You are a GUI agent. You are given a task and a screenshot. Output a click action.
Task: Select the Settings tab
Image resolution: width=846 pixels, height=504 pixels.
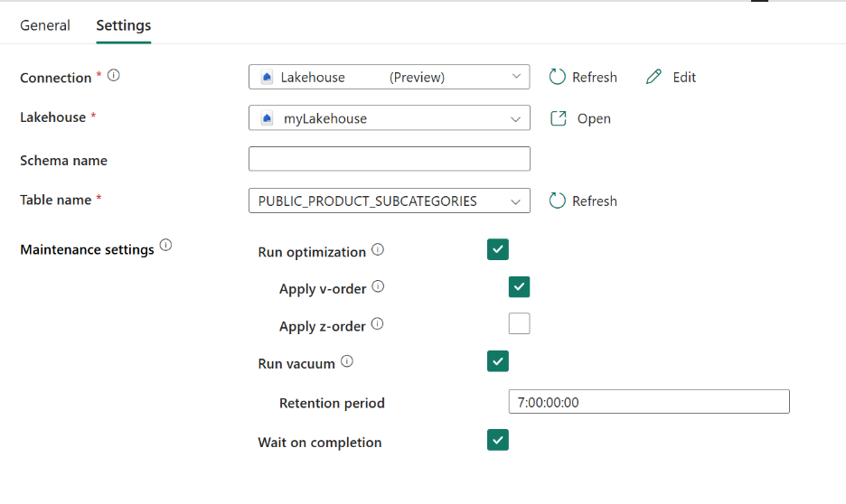(124, 25)
